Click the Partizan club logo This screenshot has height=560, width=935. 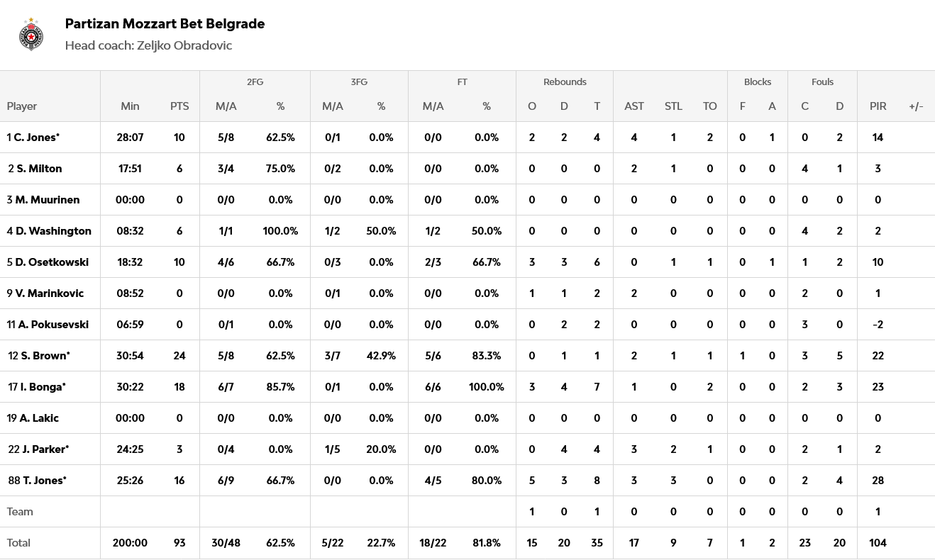31,34
